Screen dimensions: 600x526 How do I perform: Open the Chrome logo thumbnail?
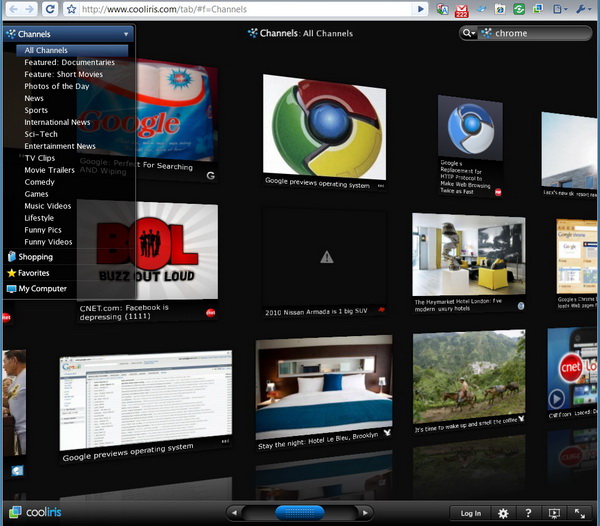[324, 127]
